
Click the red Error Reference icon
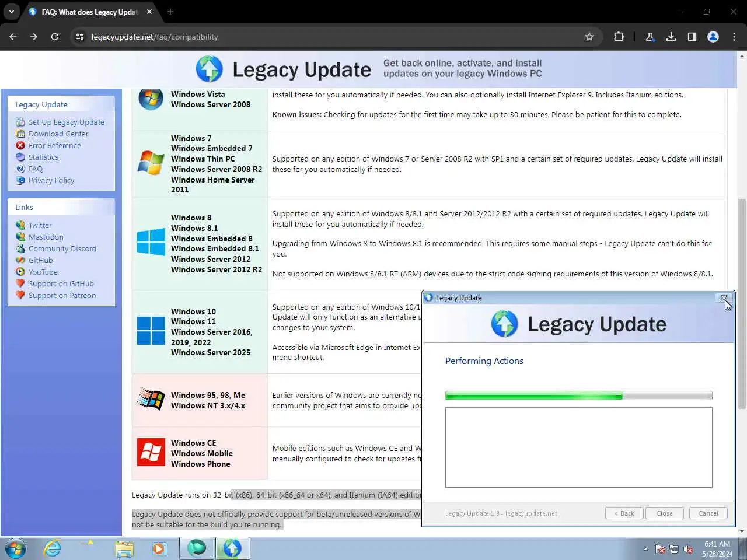tap(20, 145)
